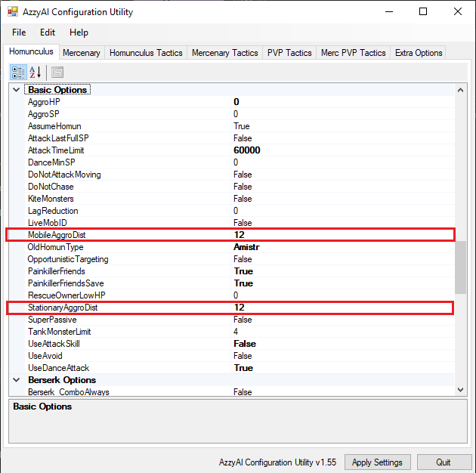This screenshot has width=476, height=473.
Task: Select DoNotChase value field
Action: click(x=342, y=187)
